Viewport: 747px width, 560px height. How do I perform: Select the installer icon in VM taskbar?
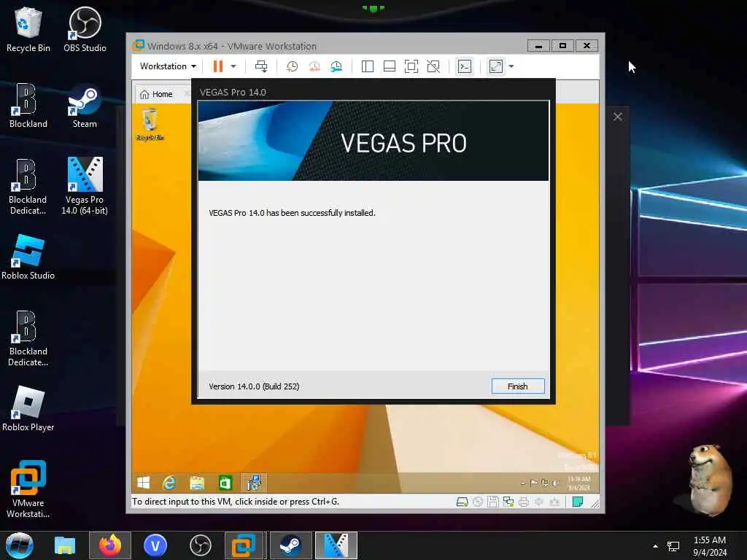tap(253, 483)
